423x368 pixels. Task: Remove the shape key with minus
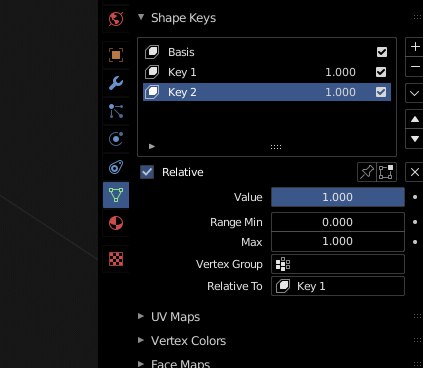coord(415,67)
